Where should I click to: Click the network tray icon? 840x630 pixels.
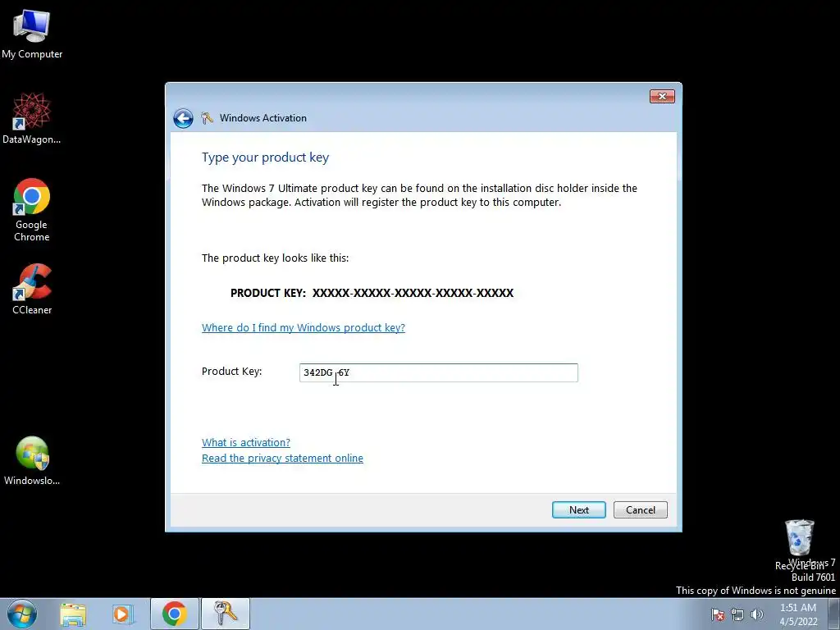[737, 614]
